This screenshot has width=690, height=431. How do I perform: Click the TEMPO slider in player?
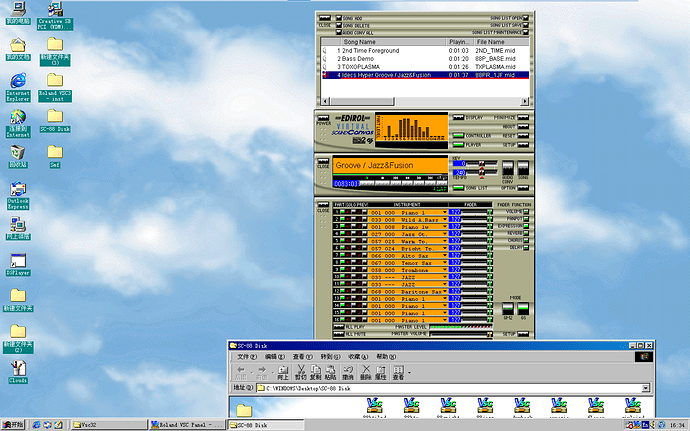tap(481, 173)
